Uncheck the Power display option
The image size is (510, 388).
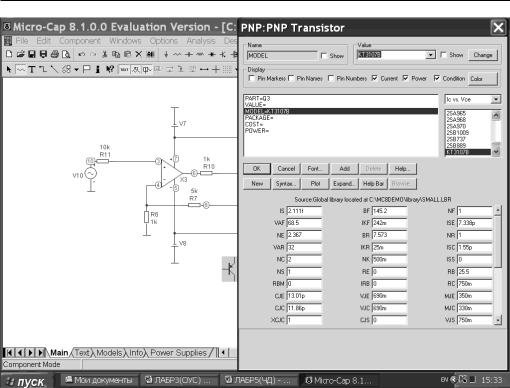tap(406, 78)
